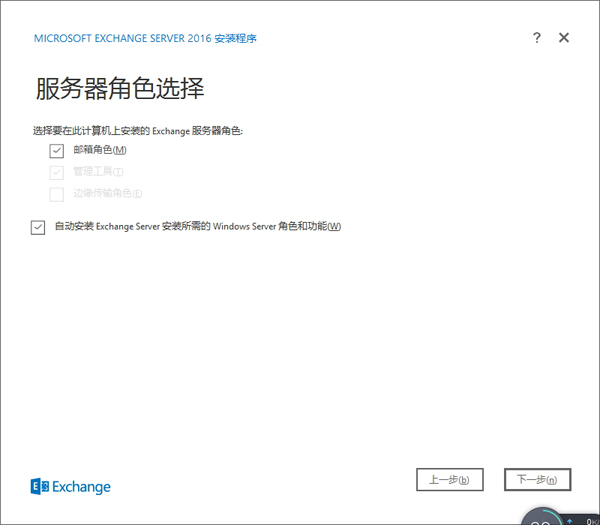Go back with the 上一步 button
The image size is (600, 525).
pos(449,480)
